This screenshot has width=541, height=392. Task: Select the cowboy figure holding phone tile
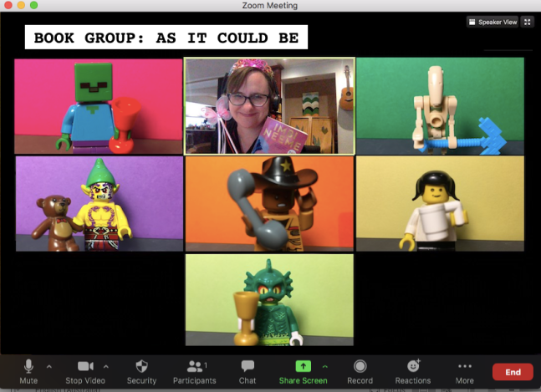(269, 203)
